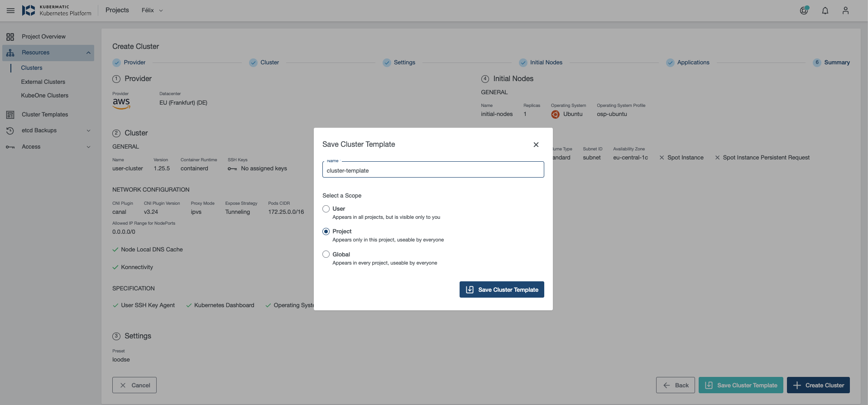Screen dimensions: 868x405
Task: Open External Clusters in sidebar
Action: [x=43, y=82]
